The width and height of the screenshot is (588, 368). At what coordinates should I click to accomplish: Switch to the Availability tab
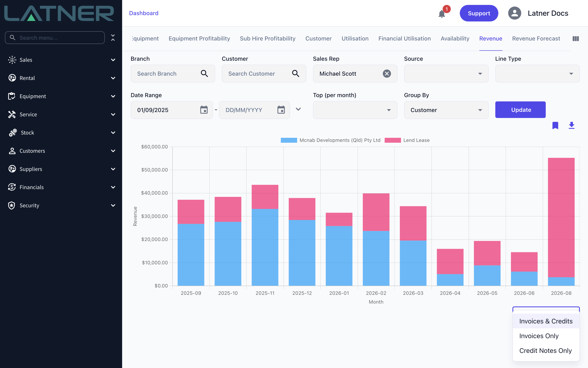(455, 38)
